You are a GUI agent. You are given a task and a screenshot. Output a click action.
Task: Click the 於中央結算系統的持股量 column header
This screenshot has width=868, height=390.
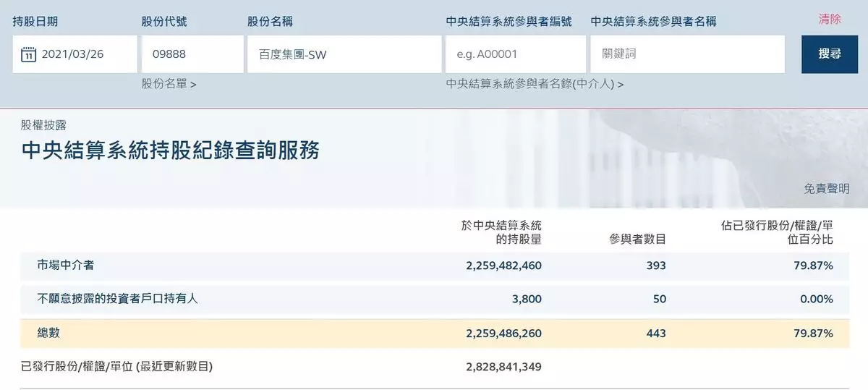501,232
